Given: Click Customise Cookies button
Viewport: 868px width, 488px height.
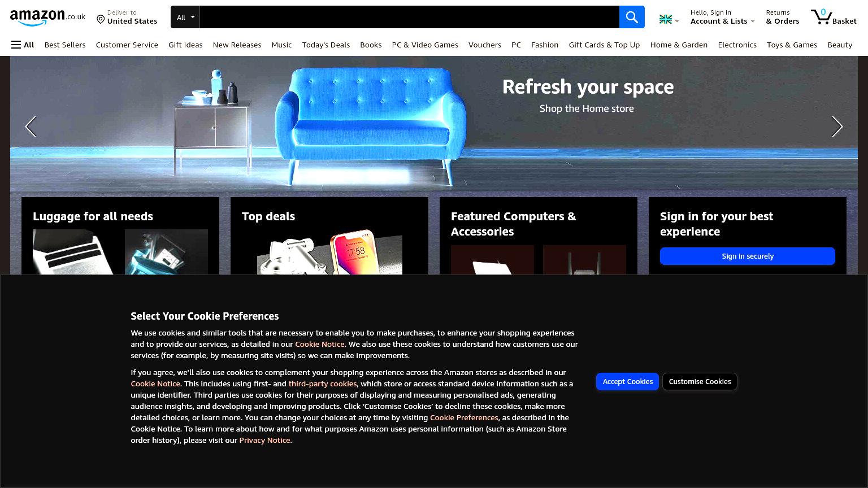Looking at the screenshot, I should point(700,381).
